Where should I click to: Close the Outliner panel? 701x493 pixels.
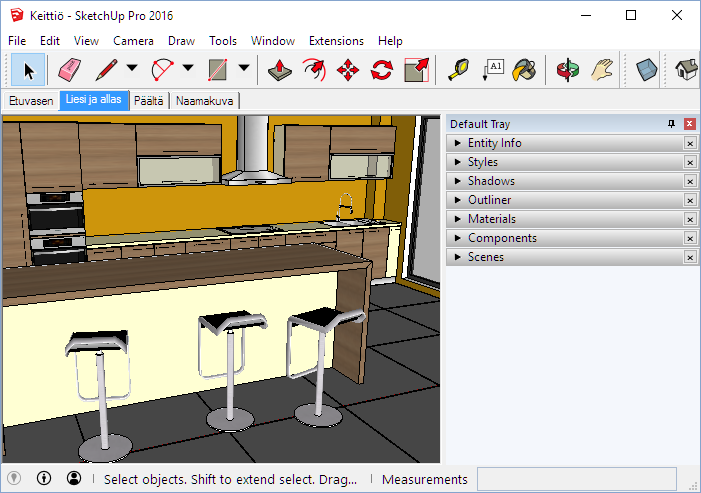(690, 200)
